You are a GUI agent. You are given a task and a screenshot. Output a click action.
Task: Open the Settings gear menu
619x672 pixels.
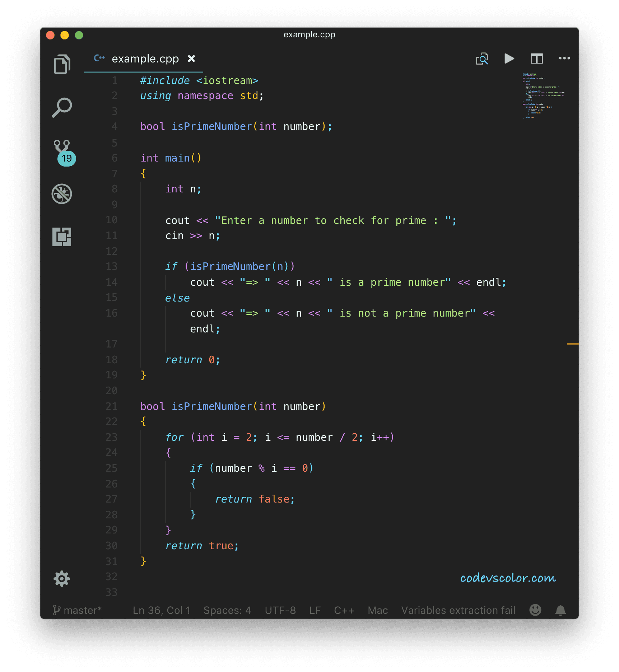[x=62, y=579]
